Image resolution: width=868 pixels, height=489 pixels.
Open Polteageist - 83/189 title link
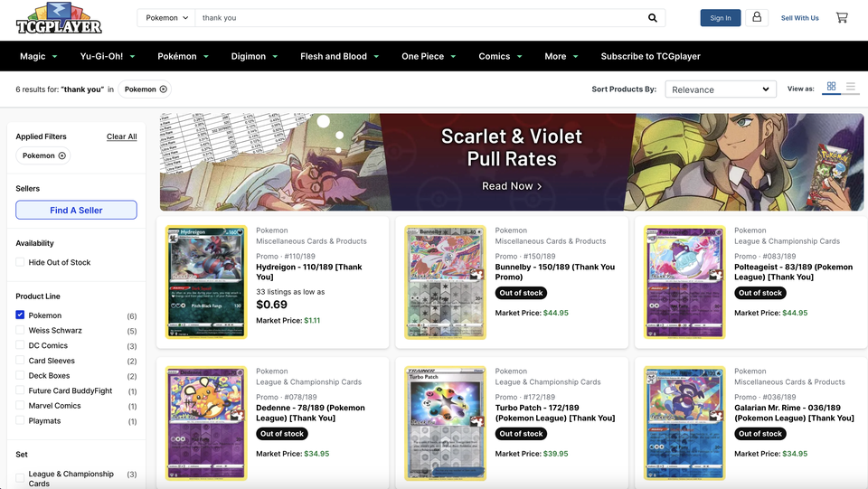pos(793,271)
